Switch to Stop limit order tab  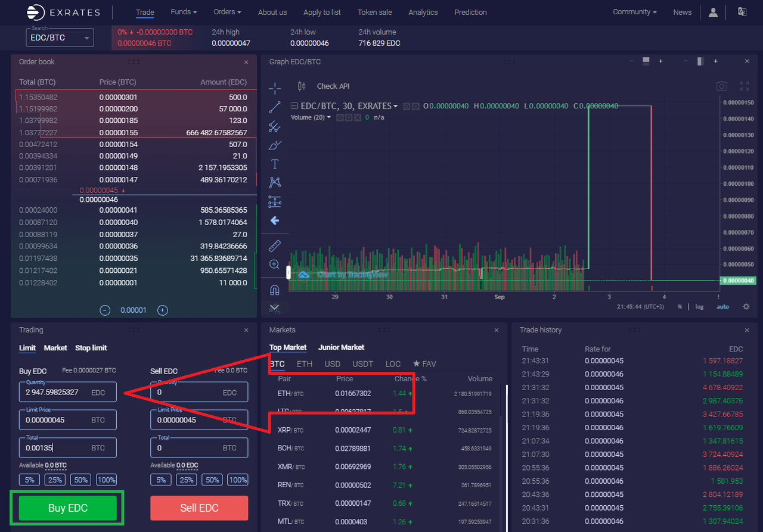point(91,348)
